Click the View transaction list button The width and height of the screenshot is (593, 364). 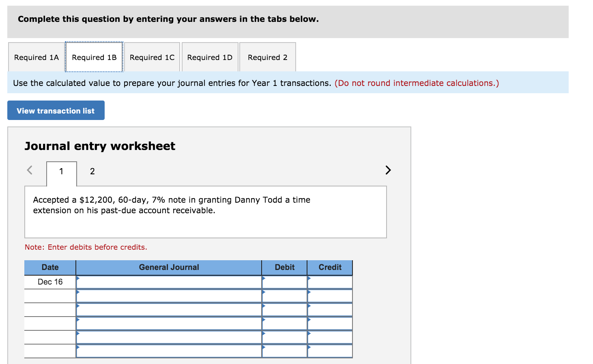pos(56,110)
